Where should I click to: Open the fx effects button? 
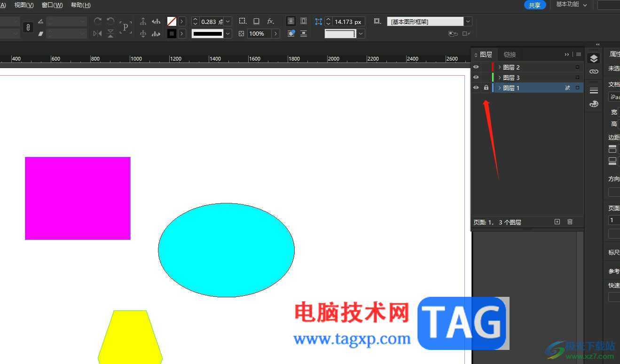pyautogui.click(x=270, y=21)
